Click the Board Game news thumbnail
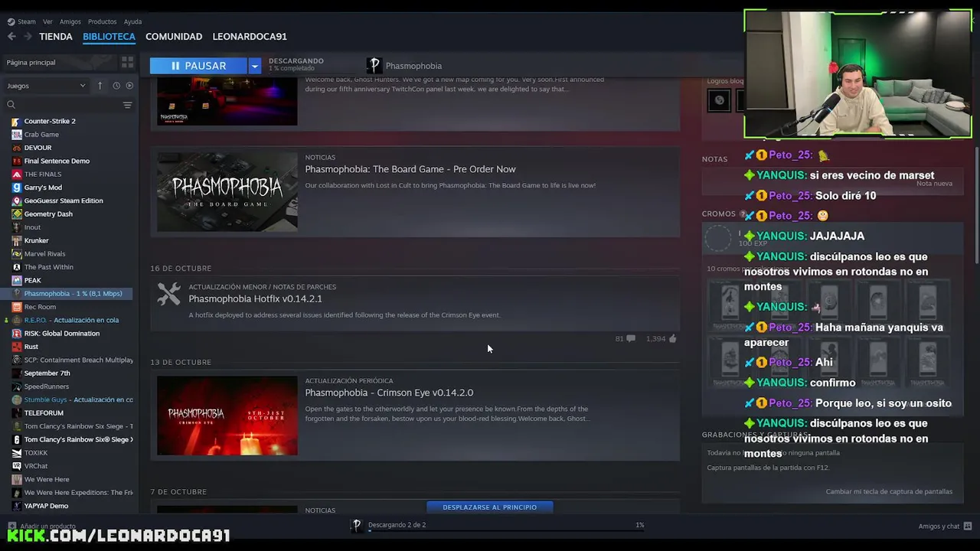The image size is (980, 551). coord(227,192)
